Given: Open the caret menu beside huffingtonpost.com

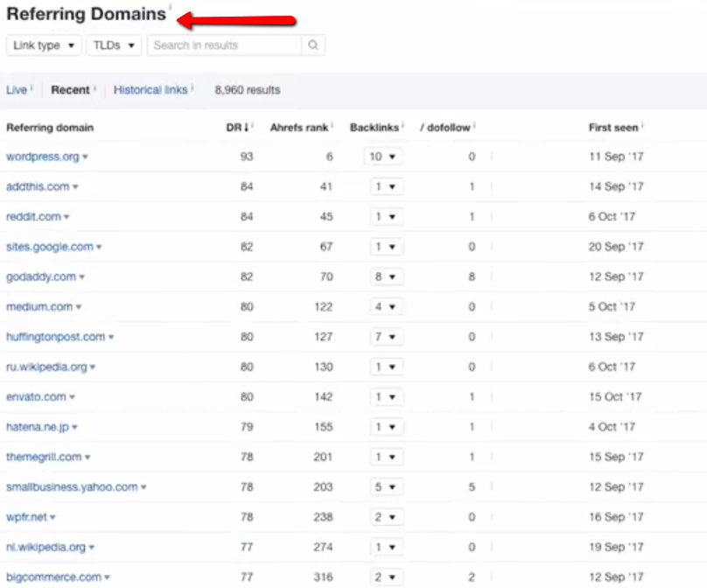Looking at the screenshot, I should (111, 337).
